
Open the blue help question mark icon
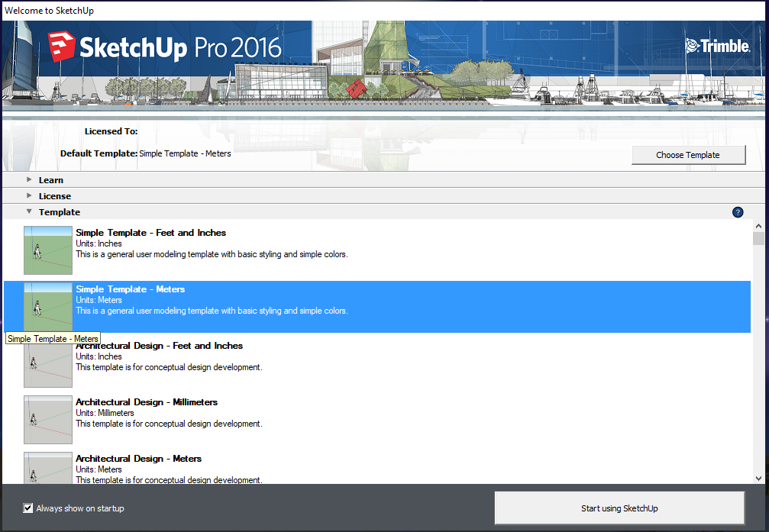point(738,212)
